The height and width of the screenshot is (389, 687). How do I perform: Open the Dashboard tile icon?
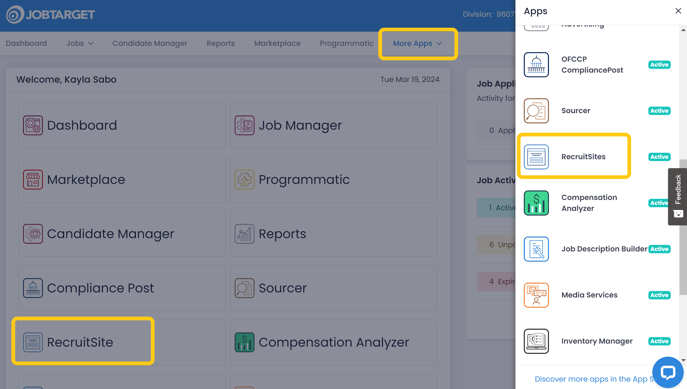tap(33, 125)
